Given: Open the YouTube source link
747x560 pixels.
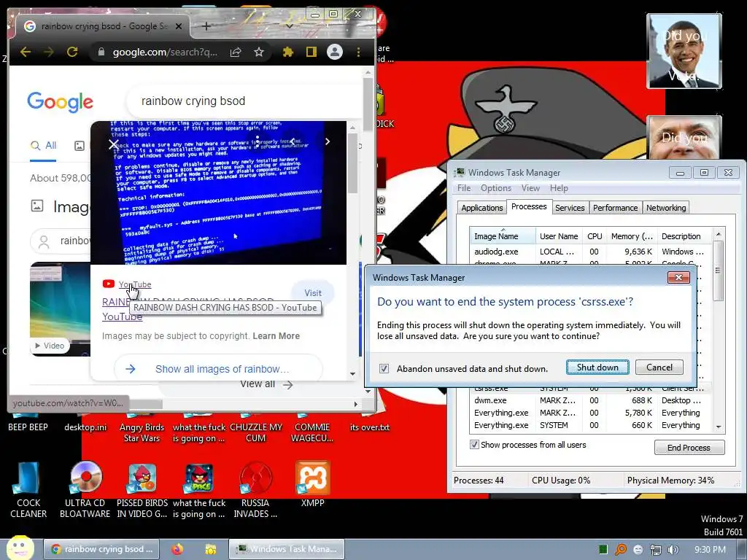Looking at the screenshot, I should pos(135,284).
